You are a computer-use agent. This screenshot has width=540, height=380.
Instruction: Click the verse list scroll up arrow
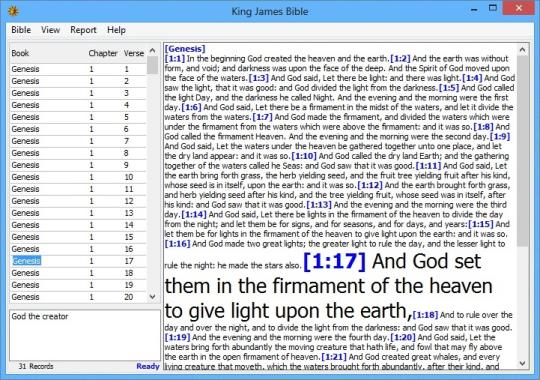[153, 51]
